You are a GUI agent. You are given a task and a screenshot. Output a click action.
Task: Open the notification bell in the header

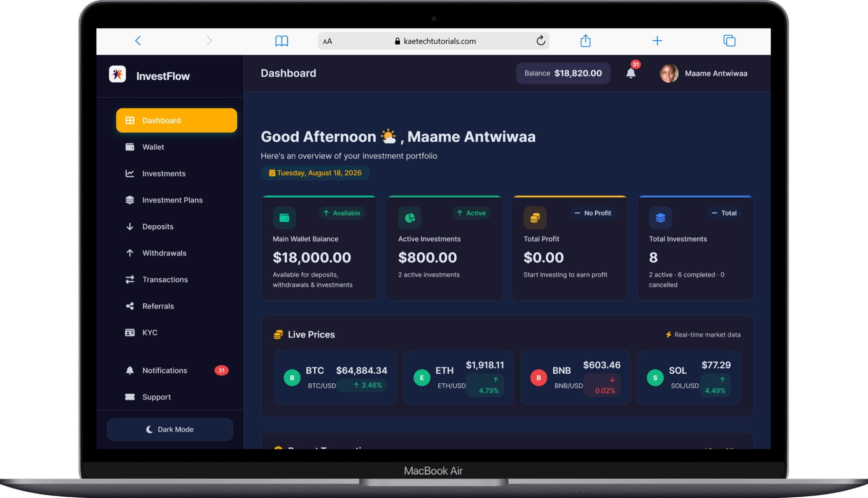point(631,73)
